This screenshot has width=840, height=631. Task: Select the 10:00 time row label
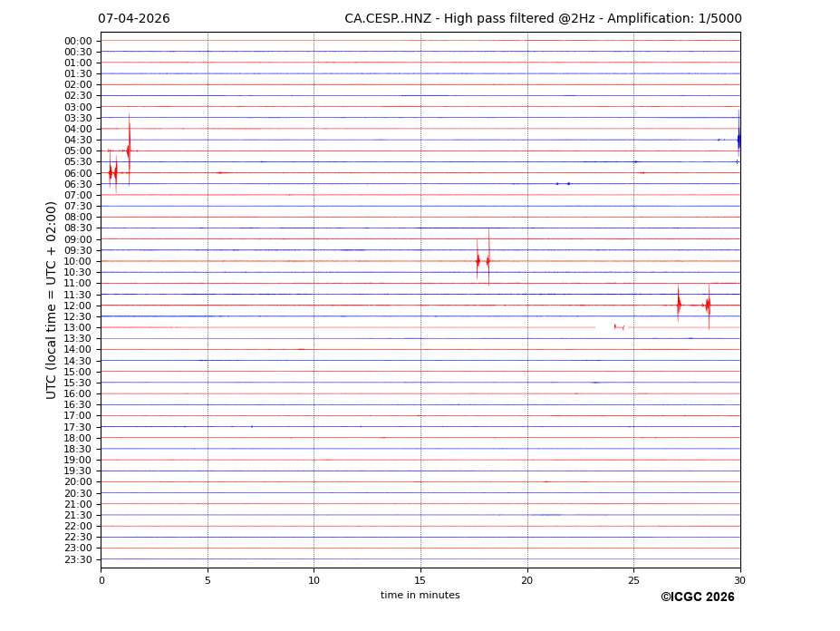point(78,261)
